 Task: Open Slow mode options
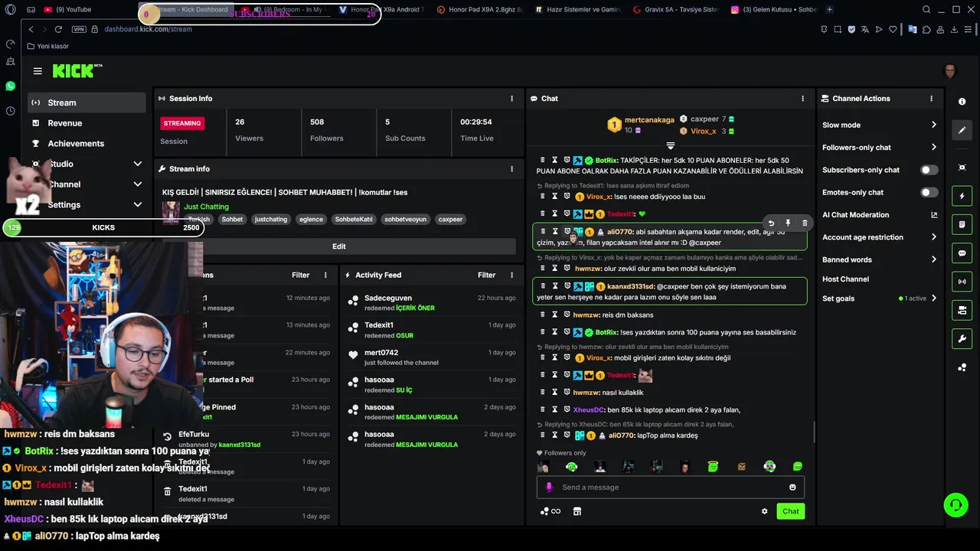(879, 125)
